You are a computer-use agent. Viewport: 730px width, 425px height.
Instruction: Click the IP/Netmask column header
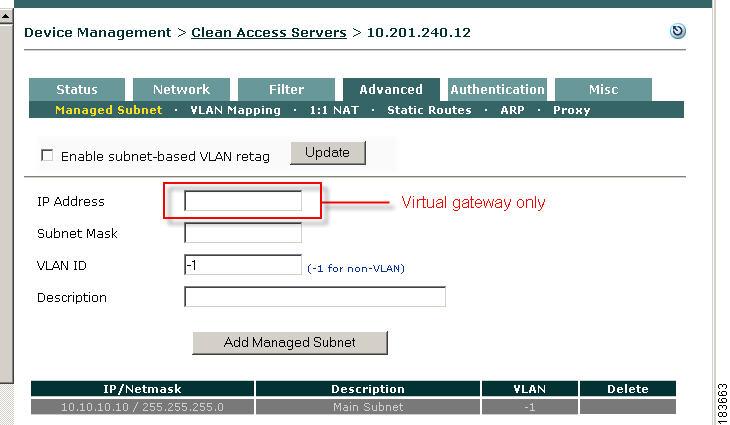coord(142,389)
